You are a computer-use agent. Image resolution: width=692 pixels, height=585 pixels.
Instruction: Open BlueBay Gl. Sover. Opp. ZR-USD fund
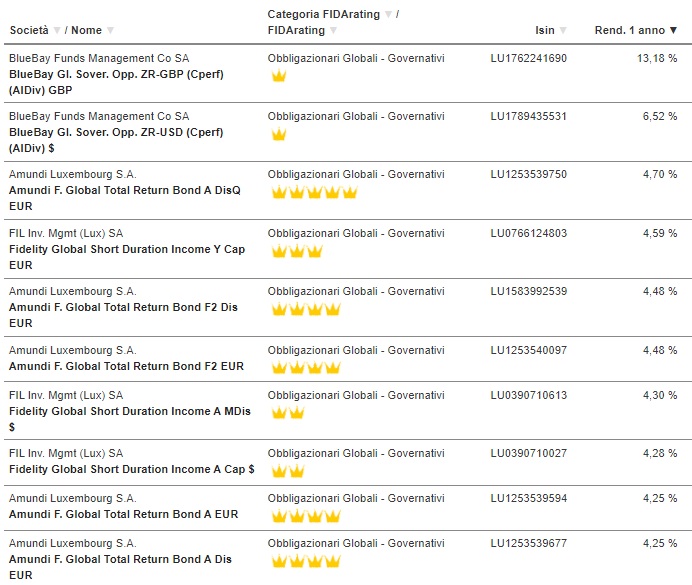click(117, 140)
